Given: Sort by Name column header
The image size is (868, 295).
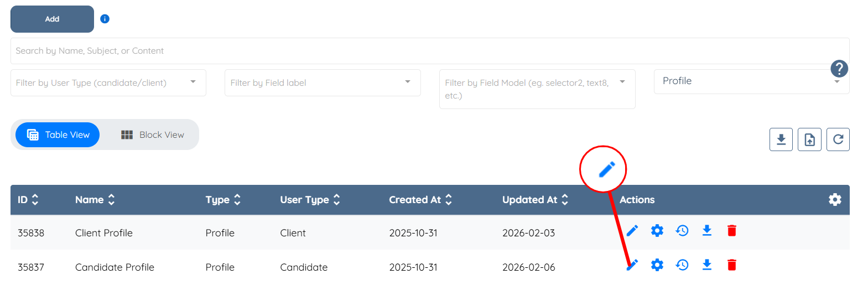Looking at the screenshot, I should click(x=95, y=200).
